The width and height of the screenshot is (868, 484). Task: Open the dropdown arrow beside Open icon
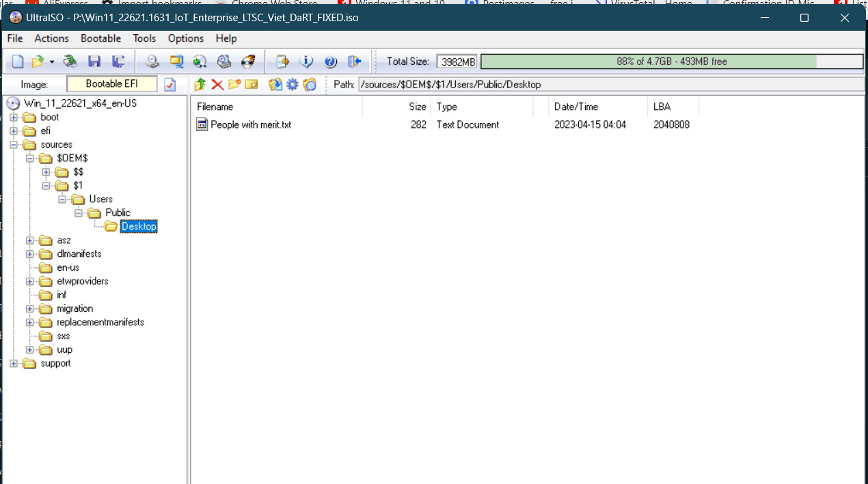pyautogui.click(x=52, y=62)
